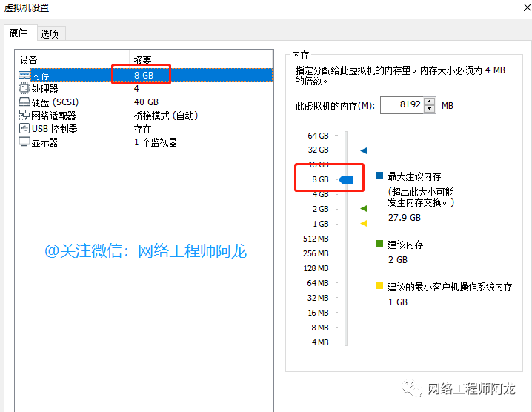Select the 硬盘 (SCSI) row
The height and width of the screenshot is (412, 532).
145,102
